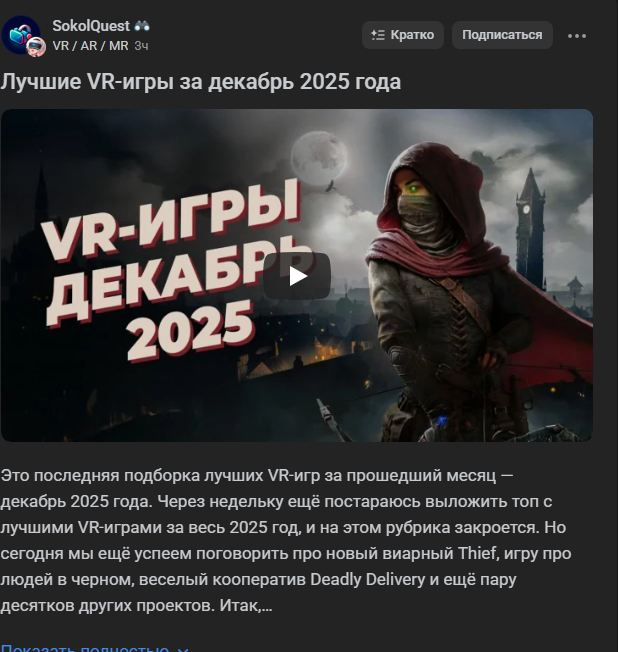618x652 pixels.
Task: Show summary via Кратко button label
Action: coord(412,35)
